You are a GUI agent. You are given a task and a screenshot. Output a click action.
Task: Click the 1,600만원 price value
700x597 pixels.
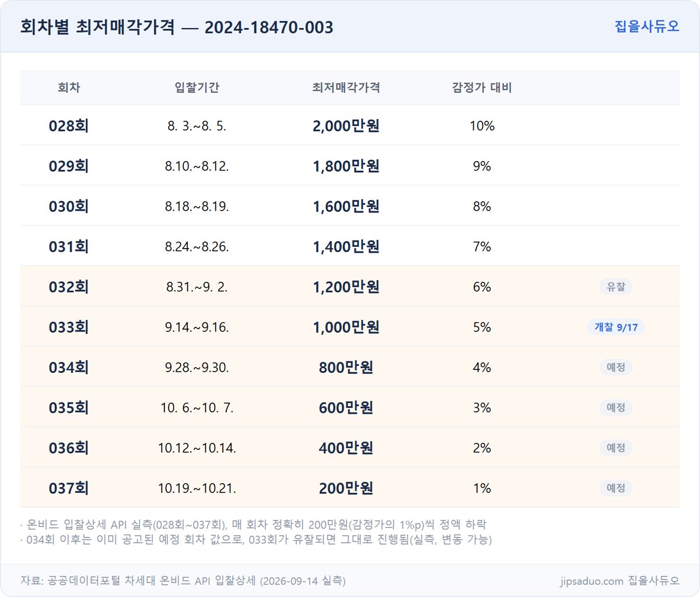(346, 206)
